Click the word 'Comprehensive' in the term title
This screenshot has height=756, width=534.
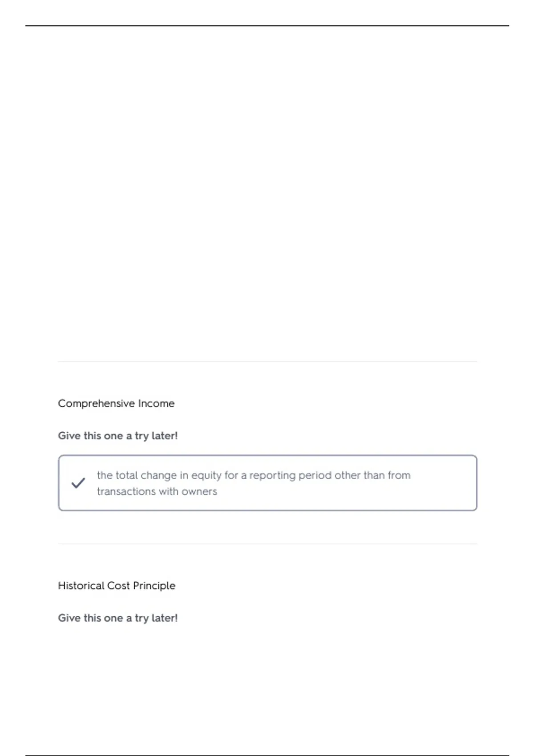click(x=96, y=403)
